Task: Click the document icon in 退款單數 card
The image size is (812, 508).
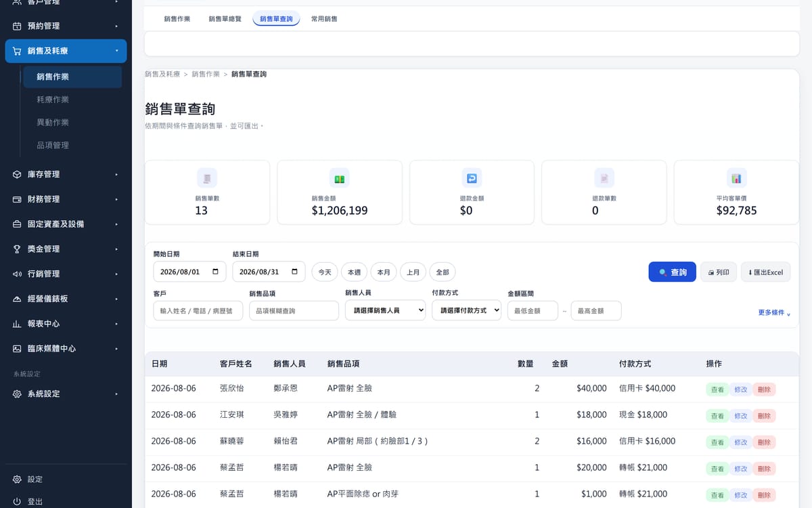Action: pos(604,178)
